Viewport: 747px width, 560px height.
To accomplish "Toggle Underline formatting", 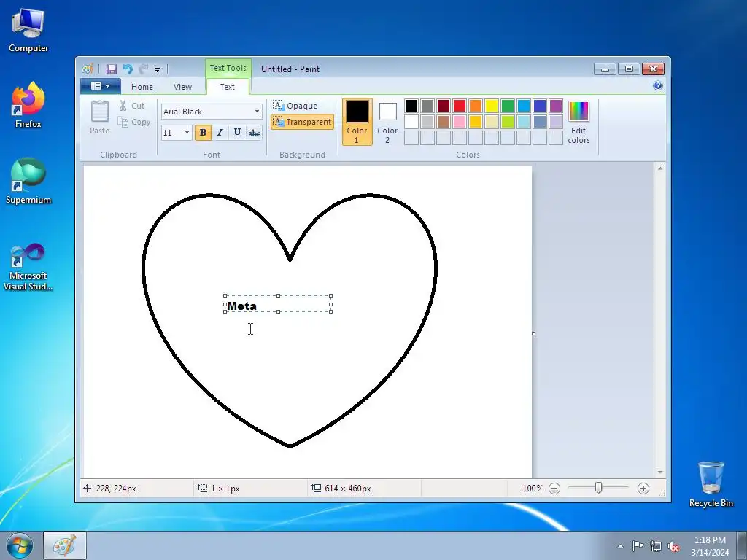I will tap(237, 133).
